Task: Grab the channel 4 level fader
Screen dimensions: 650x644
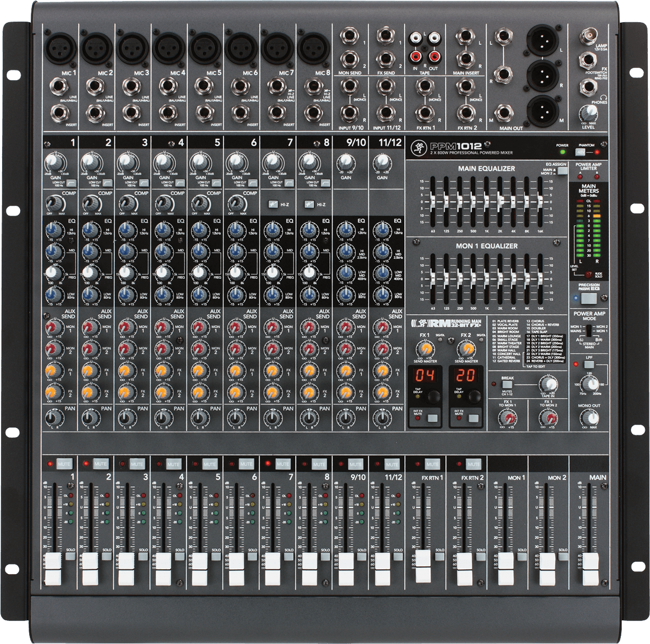Action: [x=163, y=569]
